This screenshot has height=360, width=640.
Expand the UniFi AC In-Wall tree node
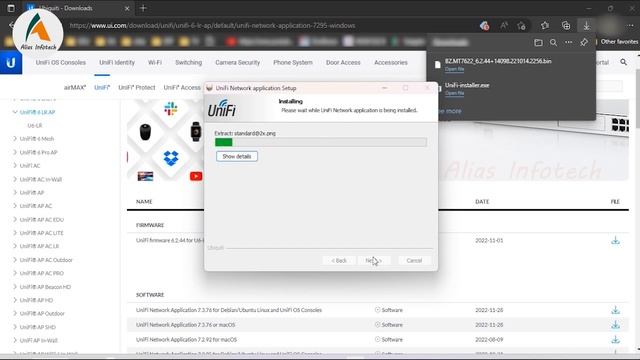pyautogui.click(x=15, y=179)
